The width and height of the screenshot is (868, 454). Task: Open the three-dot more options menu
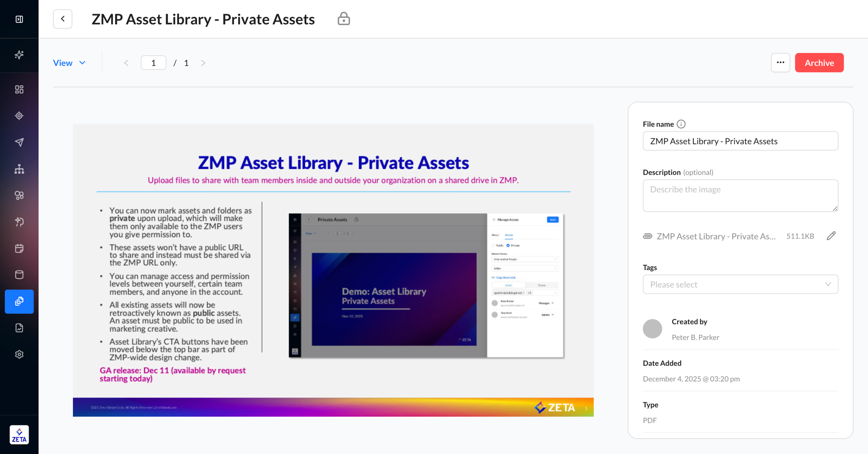coord(780,63)
